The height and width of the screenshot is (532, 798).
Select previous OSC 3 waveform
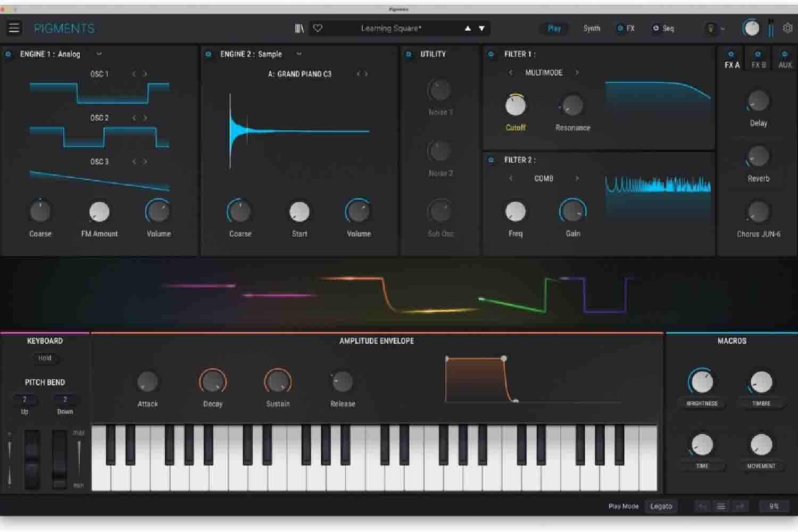pyautogui.click(x=134, y=162)
